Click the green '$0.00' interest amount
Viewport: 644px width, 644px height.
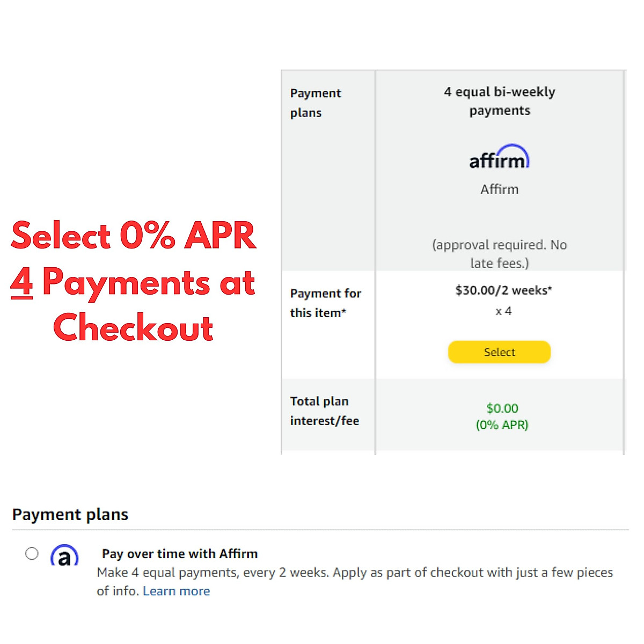[x=502, y=408]
